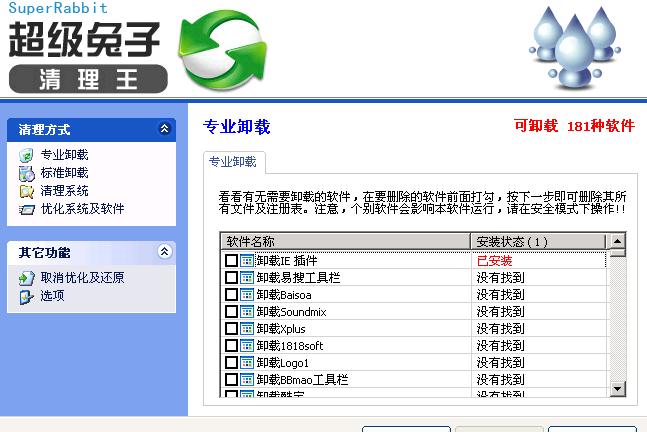The image size is (647, 432).
Task: Go to 优化系统及软件
Action: (x=83, y=209)
